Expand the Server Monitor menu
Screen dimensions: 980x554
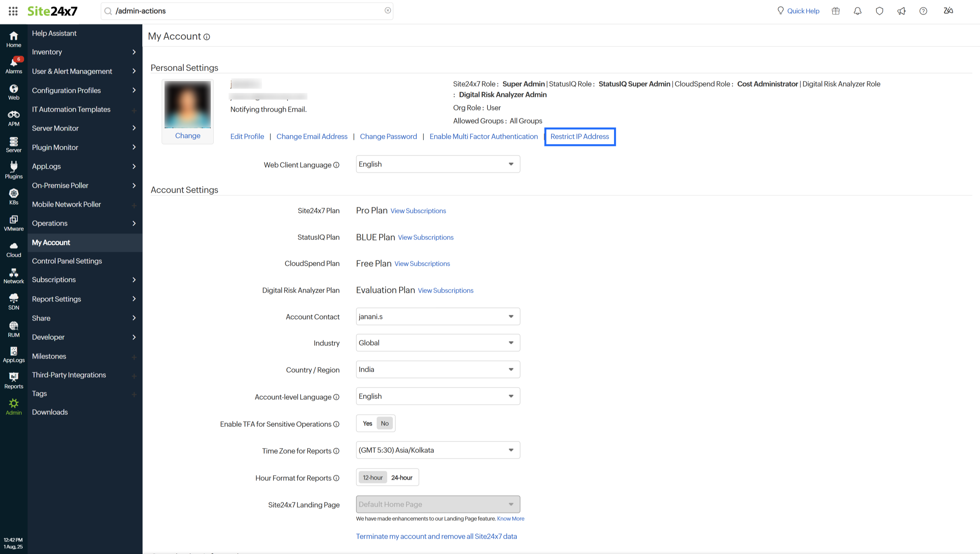(x=85, y=128)
